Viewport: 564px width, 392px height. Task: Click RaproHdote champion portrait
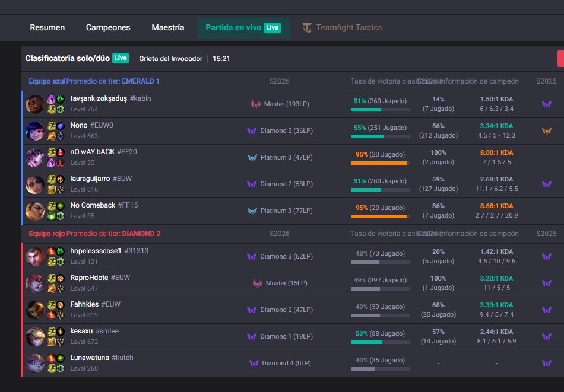tap(35, 283)
